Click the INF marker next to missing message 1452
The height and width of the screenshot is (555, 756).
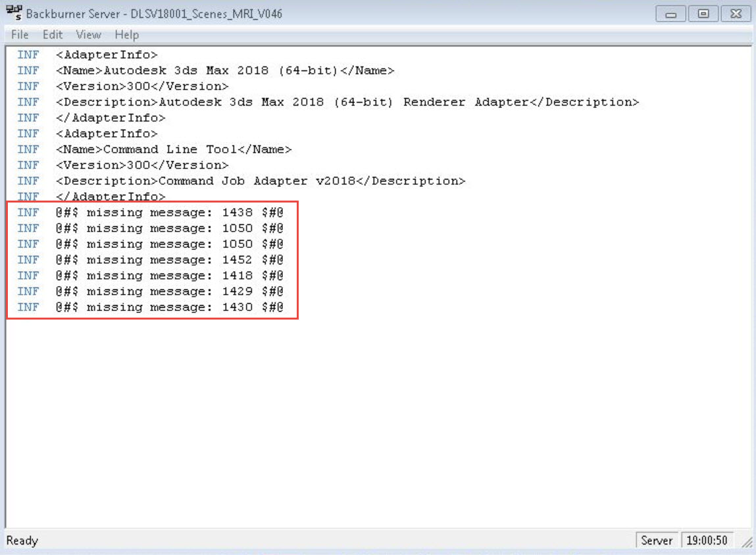28,260
